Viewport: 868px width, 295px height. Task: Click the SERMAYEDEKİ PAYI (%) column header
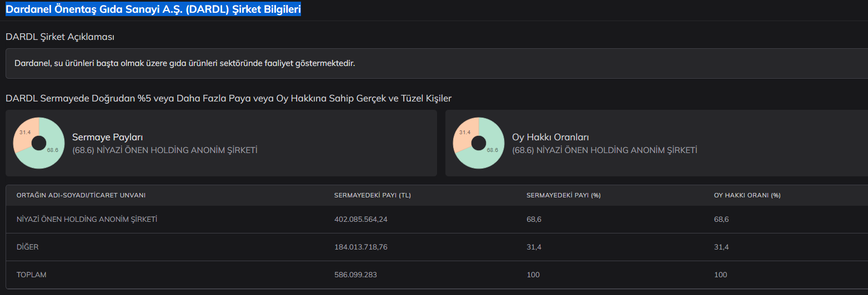pyautogui.click(x=564, y=196)
